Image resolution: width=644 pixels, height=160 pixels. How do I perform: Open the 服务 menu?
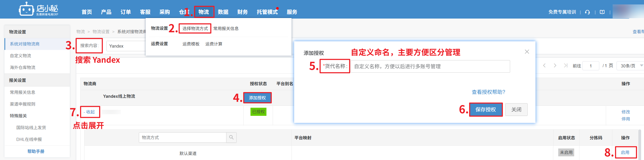pos(292,12)
